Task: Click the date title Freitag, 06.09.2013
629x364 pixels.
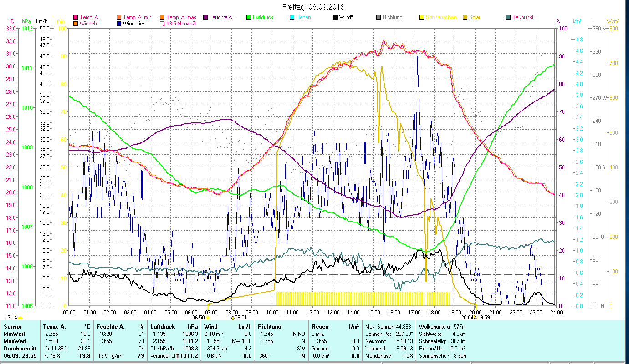Action: point(313,7)
